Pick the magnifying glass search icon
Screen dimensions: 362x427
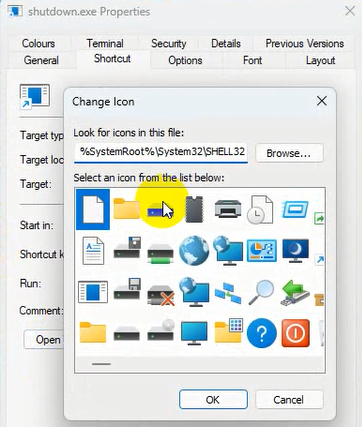coord(261,292)
